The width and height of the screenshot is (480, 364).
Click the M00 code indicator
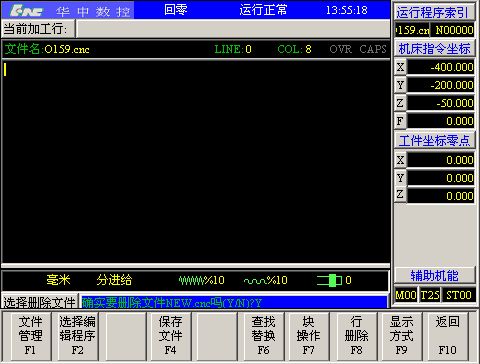pyautogui.click(x=406, y=295)
